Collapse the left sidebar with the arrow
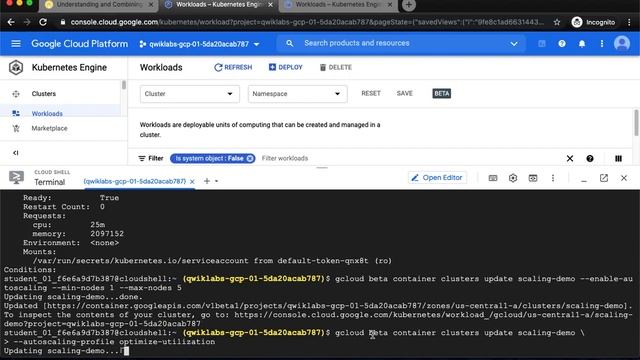 coord(16,153)
